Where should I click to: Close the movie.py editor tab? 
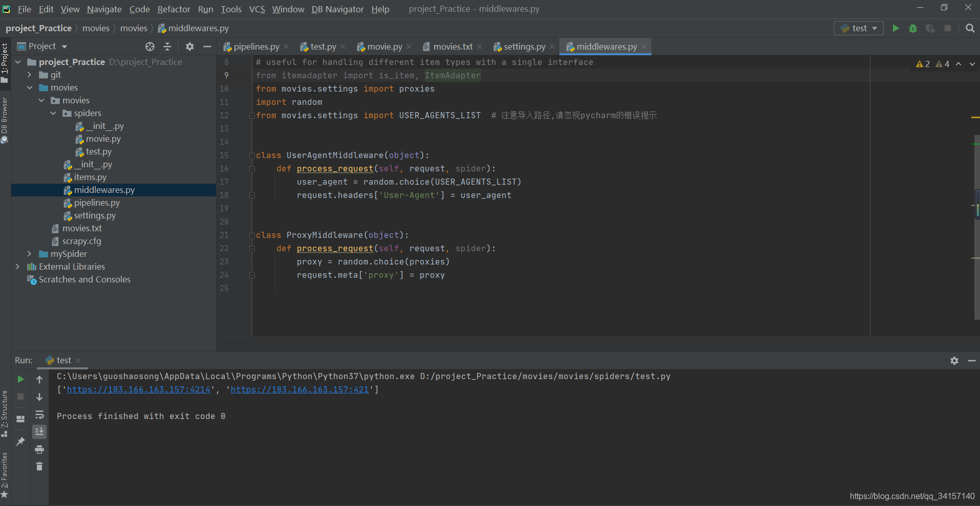coord(409,47)
